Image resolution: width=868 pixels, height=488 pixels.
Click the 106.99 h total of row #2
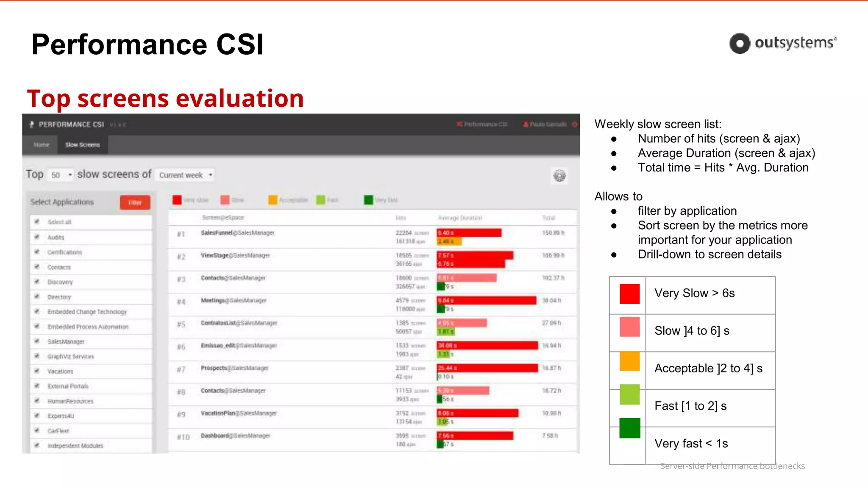click(553, 255)
